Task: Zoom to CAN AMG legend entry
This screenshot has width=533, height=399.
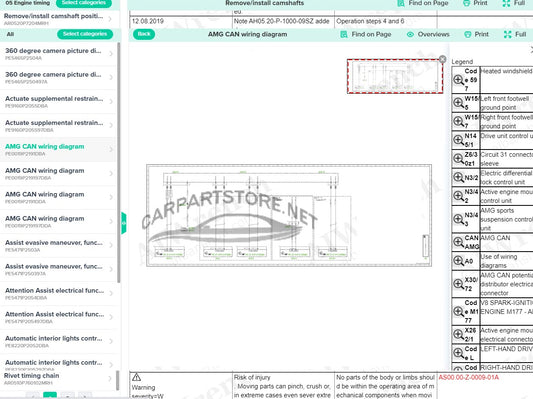Action: (x=458, y=242)
